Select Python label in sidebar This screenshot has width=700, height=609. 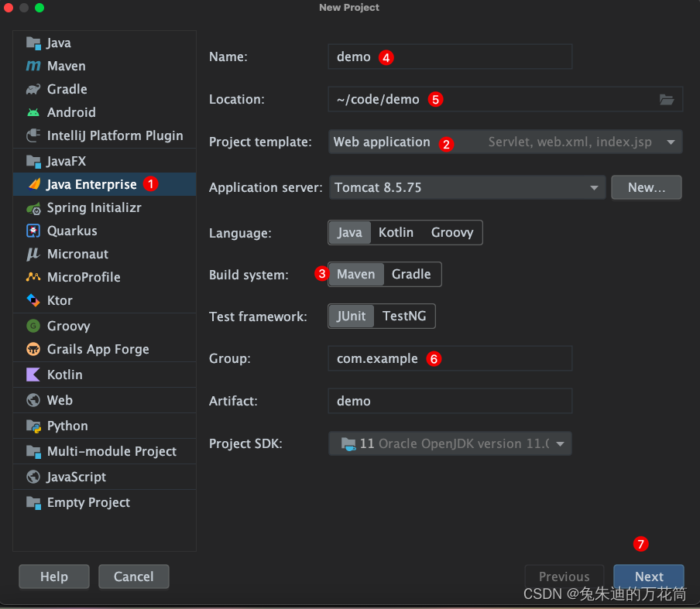[67, 426]
